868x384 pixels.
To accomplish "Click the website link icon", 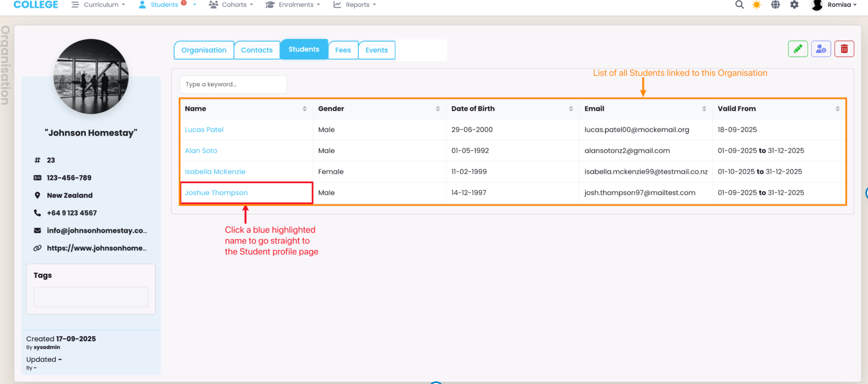I will tap(37, 248).
